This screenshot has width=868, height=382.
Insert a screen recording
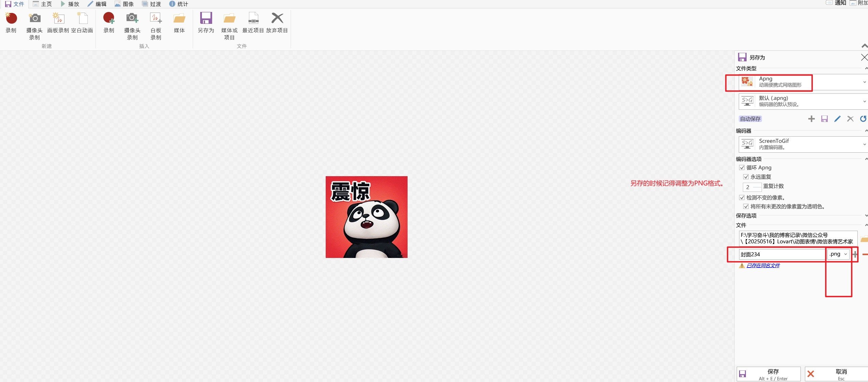click(x=109, y=23)
